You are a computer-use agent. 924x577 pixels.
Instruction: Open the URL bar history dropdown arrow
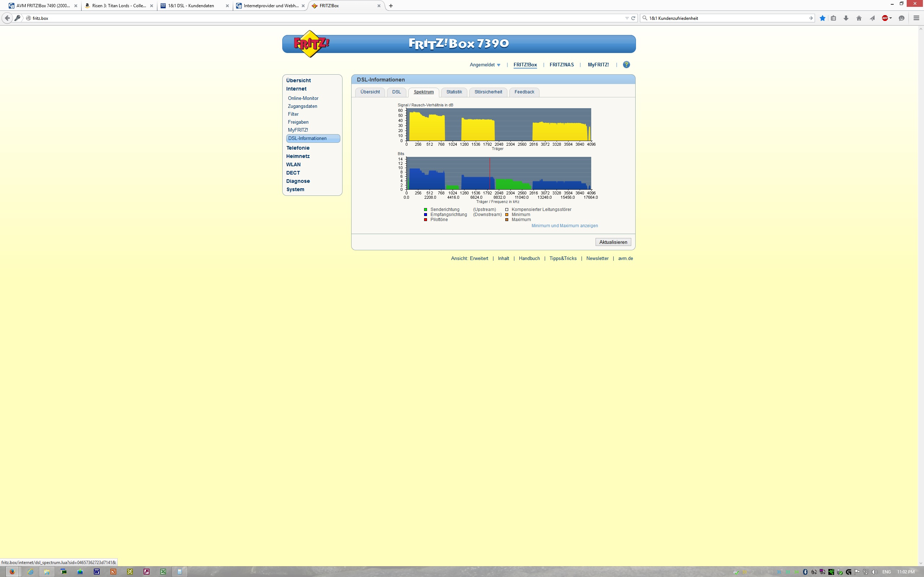click(x=627, y=18)
